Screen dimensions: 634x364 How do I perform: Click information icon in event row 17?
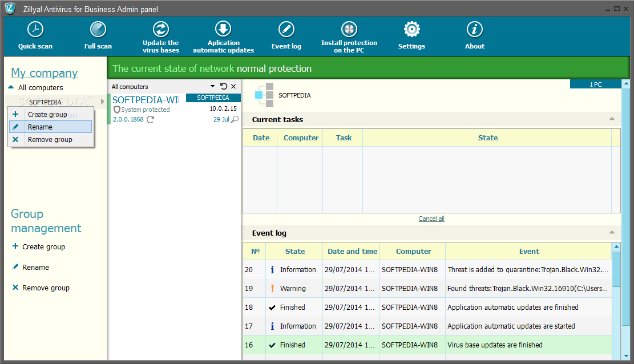272,326
